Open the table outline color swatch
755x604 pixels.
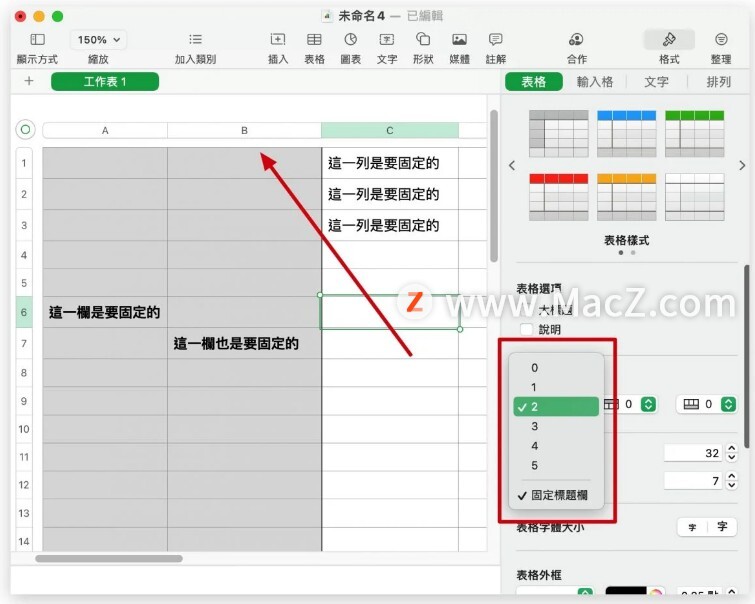tap(625, 592)
